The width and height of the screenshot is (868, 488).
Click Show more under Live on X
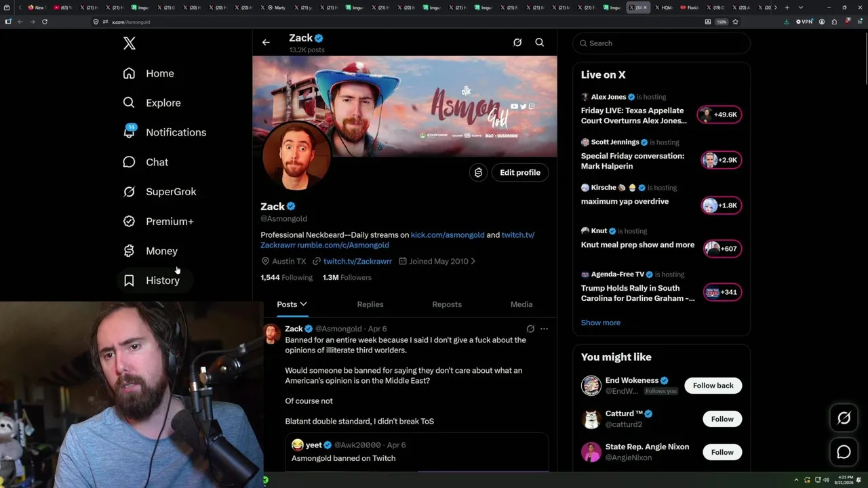click(601, 323)
